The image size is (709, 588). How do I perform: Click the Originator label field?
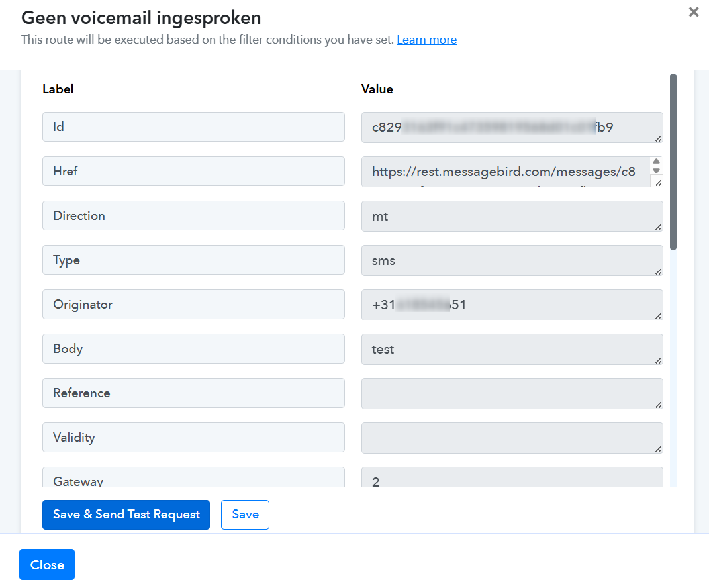193,305
